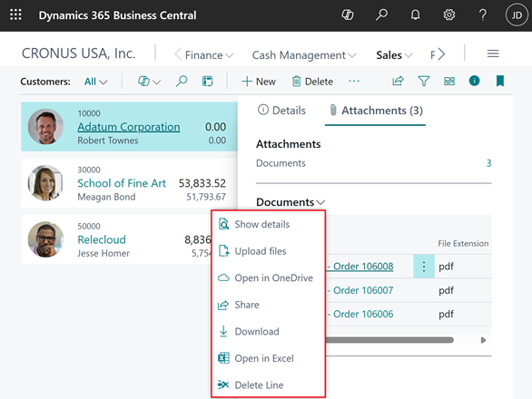Click the Copilot icon in Customers toolbar
Screen dimensions: 532x399
tap(143, 81)
